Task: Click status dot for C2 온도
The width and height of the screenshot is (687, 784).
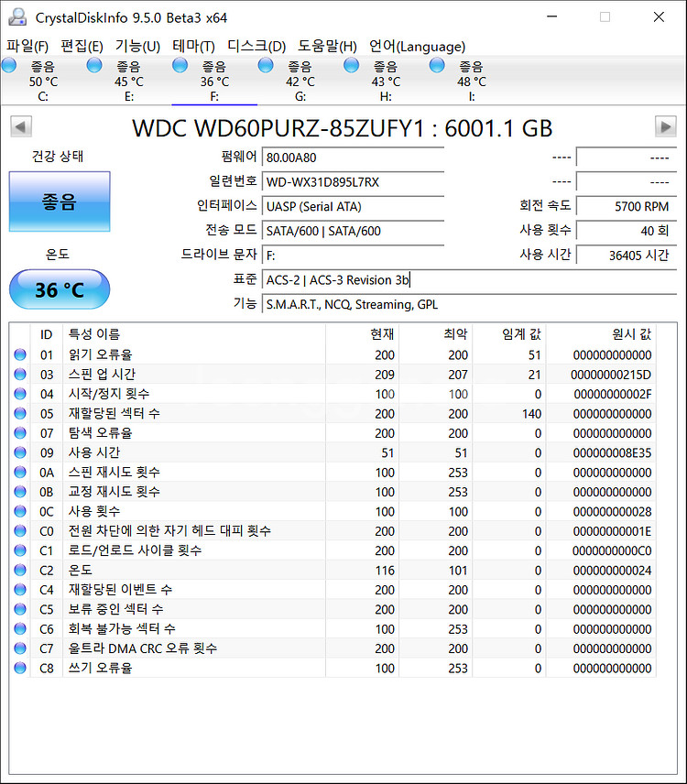Action: [x=20, y=570]
